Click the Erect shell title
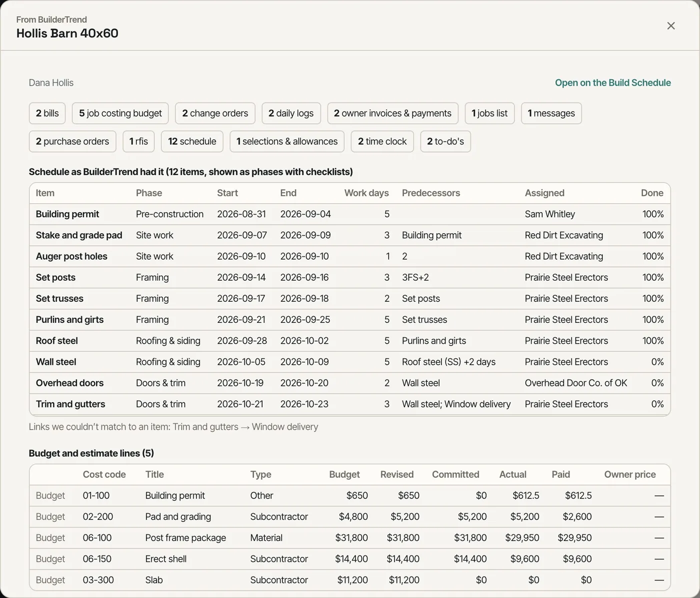The height and width of the screenshot is (598, 700). tap(166, 559)
